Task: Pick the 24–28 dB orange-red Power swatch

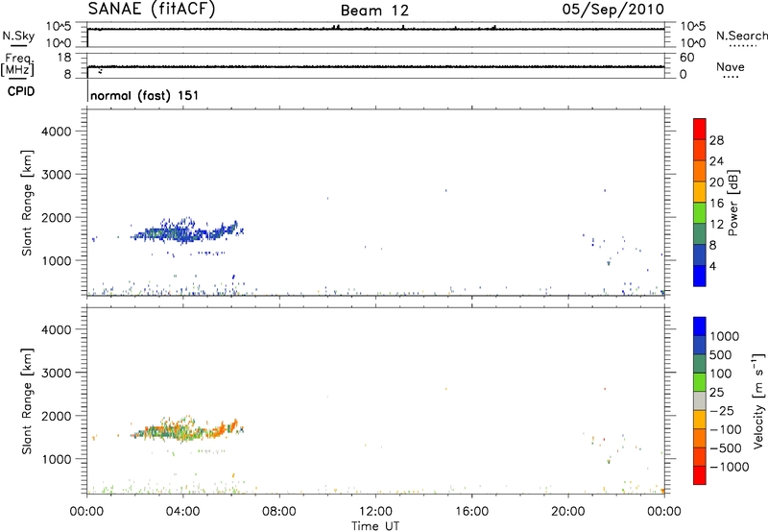Action: [700, 150]
